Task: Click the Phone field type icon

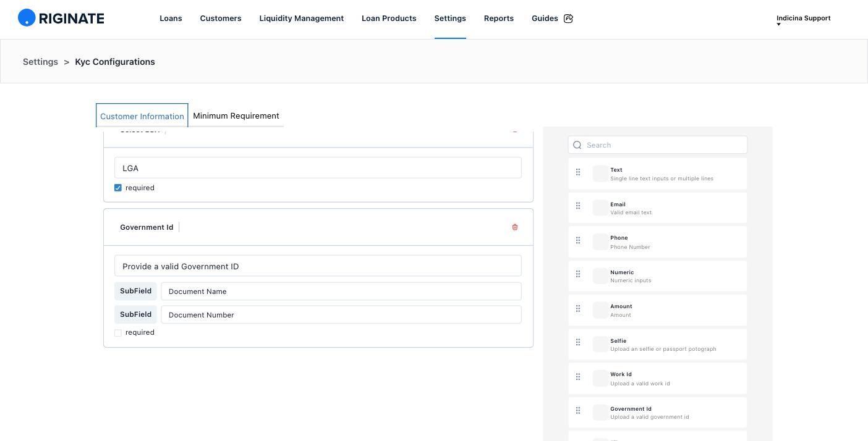Action: (600, 241)
